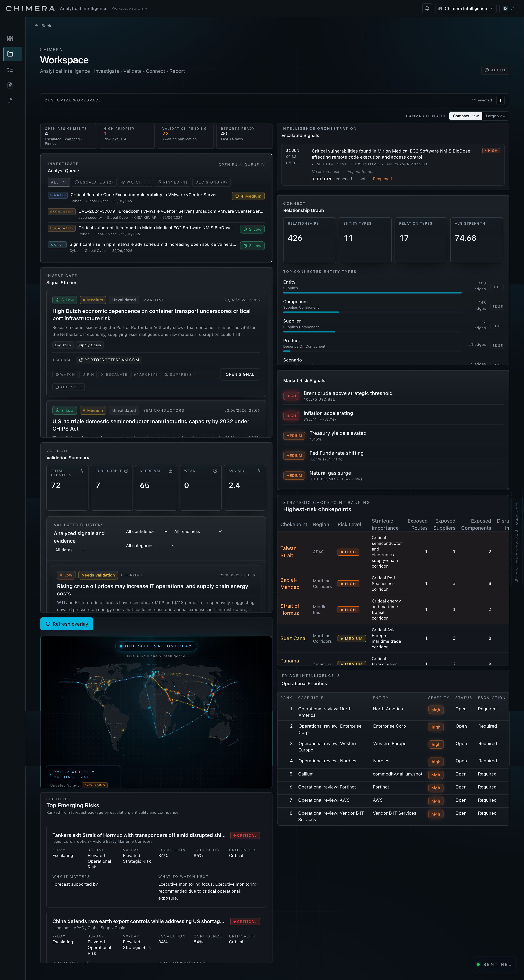Click the Avg Src pulse icon
Viewport: 524px width, 980px height.
click(259, 471)
